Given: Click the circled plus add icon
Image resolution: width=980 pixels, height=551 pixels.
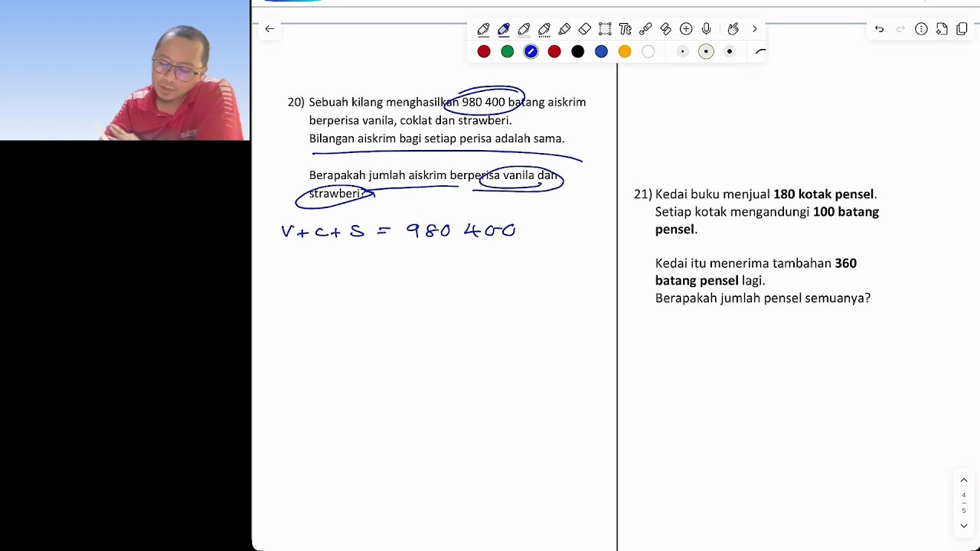Looking at the screenshot, I should coord(686,29).
